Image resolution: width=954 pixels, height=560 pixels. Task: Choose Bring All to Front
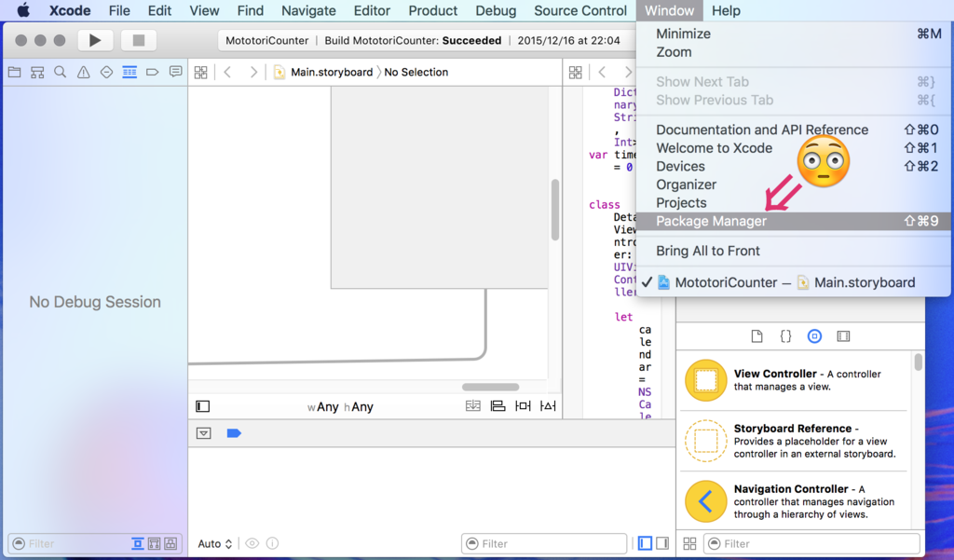point(794,251)
